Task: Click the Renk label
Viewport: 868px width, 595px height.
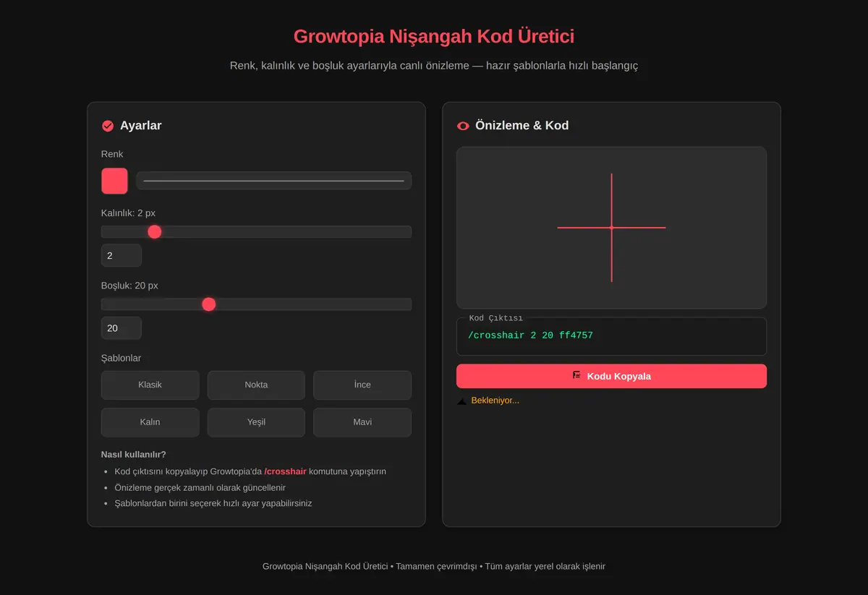Action: point(112,154)
